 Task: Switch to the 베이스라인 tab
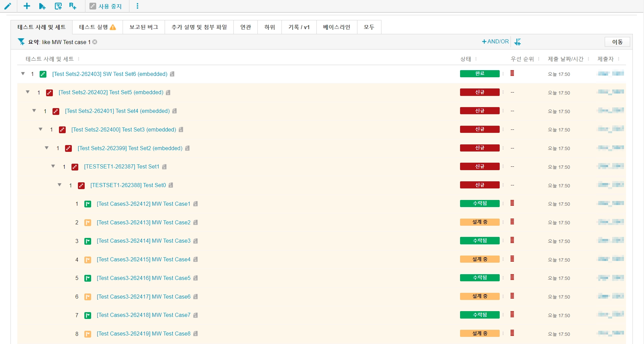point(337,27)
